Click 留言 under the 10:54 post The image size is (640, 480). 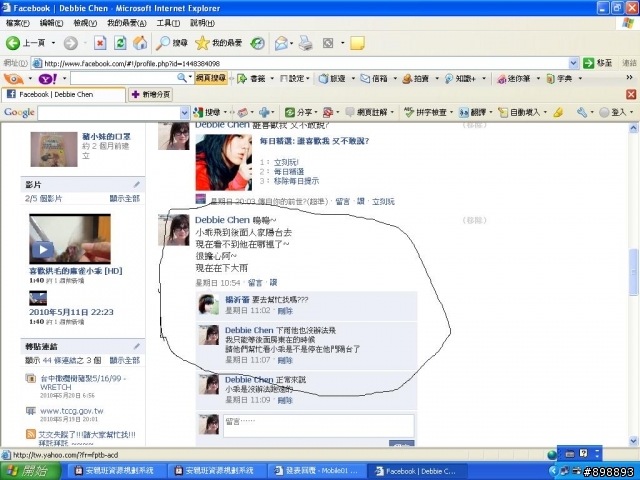(x=255, y=282)
